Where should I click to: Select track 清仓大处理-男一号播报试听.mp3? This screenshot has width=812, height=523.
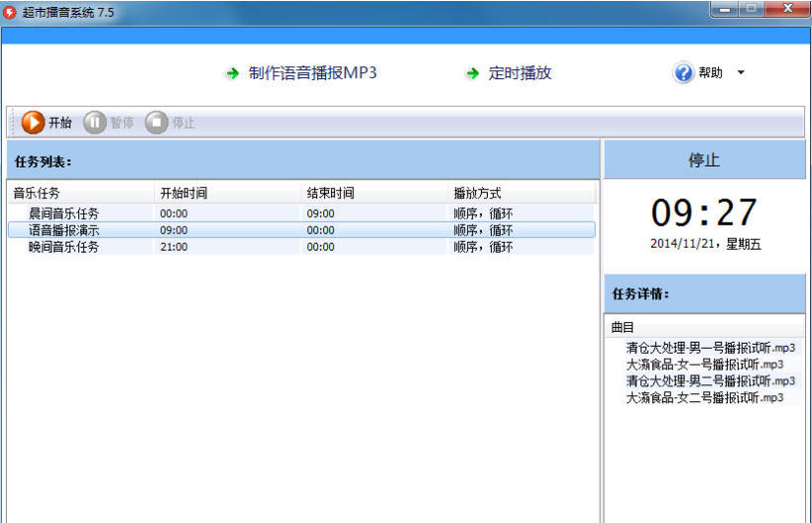[x=711, y=348]
